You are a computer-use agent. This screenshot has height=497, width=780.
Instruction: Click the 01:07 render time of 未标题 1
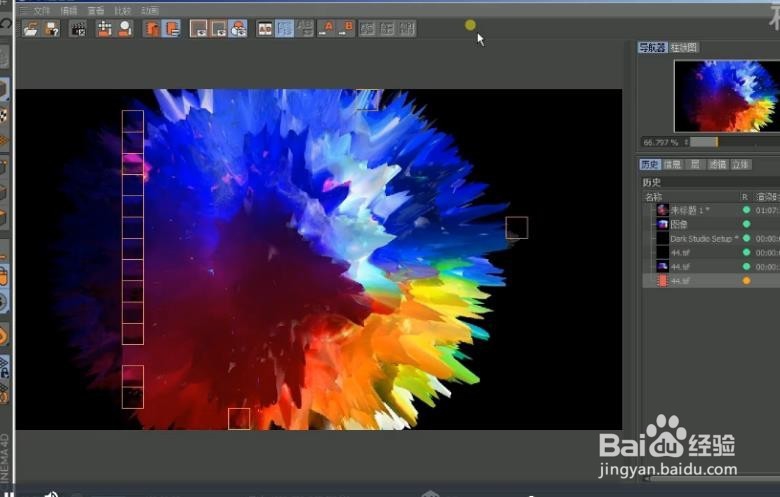(767, 210)
